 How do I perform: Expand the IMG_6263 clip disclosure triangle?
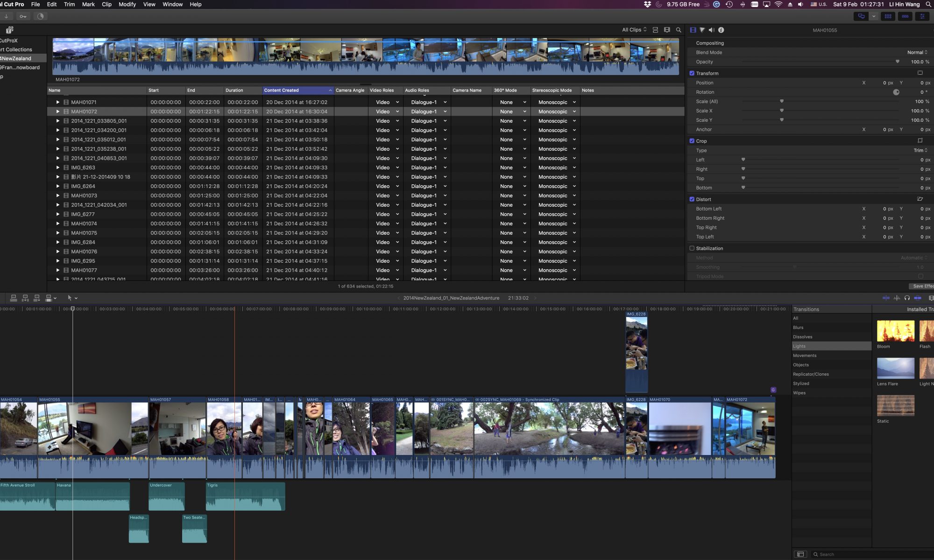(58, 168)
